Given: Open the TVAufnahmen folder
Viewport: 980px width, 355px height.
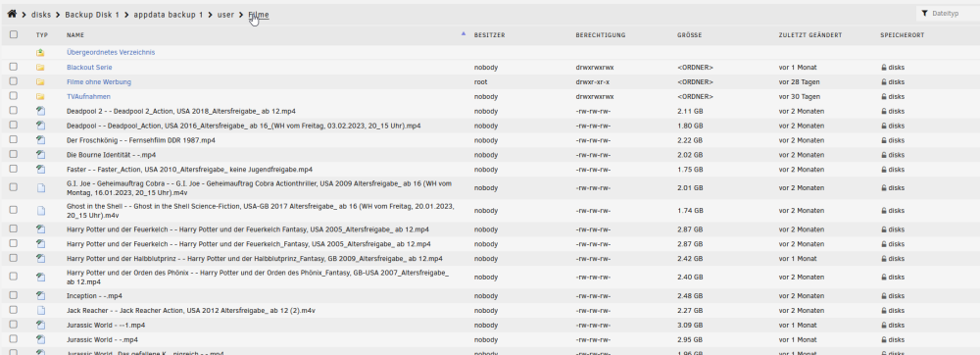Looking at the screenshot, I should pos(89,97).
